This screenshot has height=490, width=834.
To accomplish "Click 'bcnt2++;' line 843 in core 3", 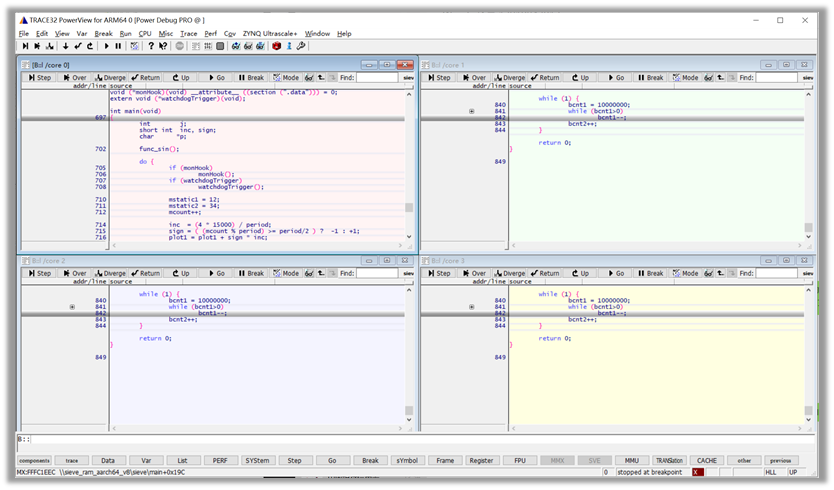I will click(582, 319).
